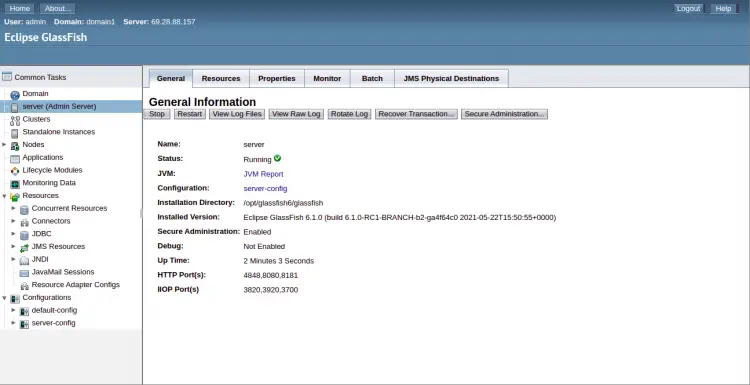Open JMS Physical Destinations tab
This screenshot has height=385, width=750.
click(451, 78)
